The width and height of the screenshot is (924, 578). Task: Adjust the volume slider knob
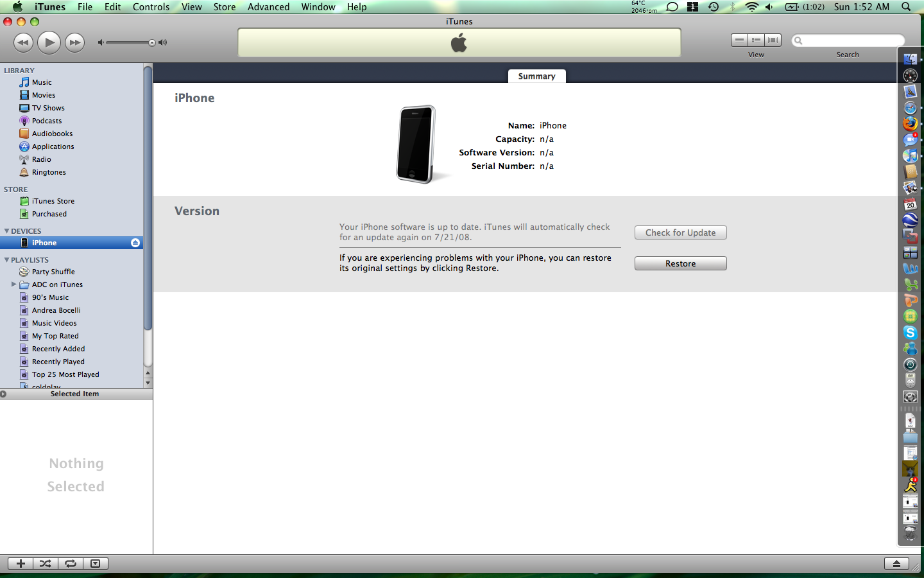tap(152, 43)
